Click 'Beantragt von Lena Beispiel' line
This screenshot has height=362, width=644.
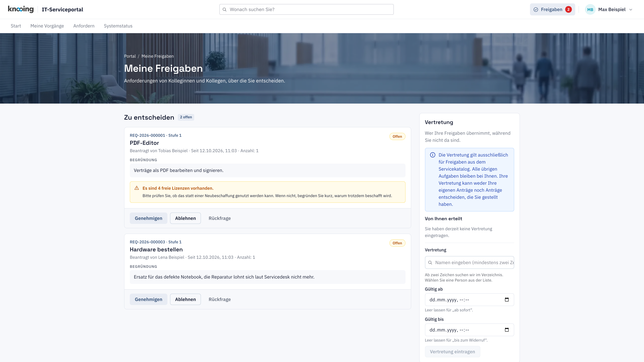click(192, 257)
